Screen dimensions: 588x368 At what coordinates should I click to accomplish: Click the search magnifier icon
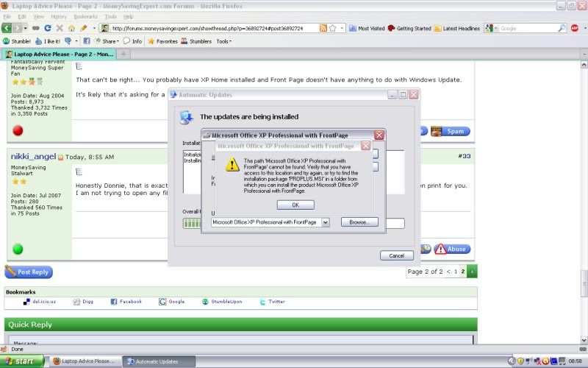(x=562, y=28)
